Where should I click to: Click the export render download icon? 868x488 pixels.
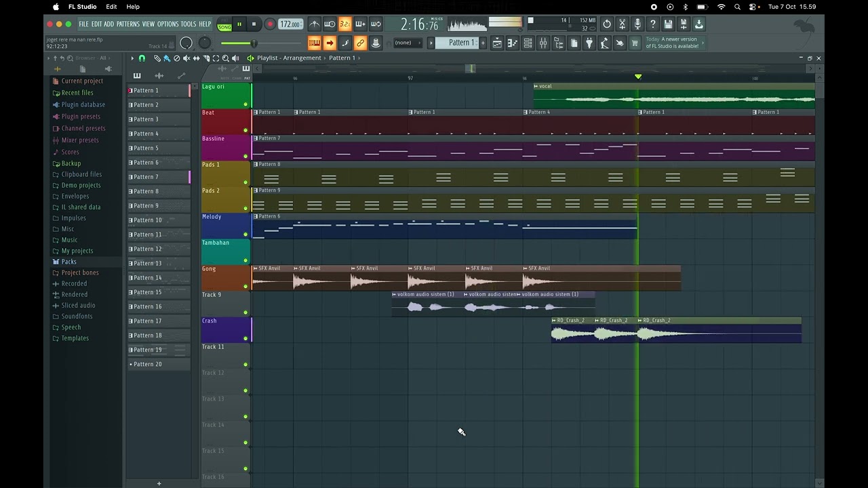(698, 24)
